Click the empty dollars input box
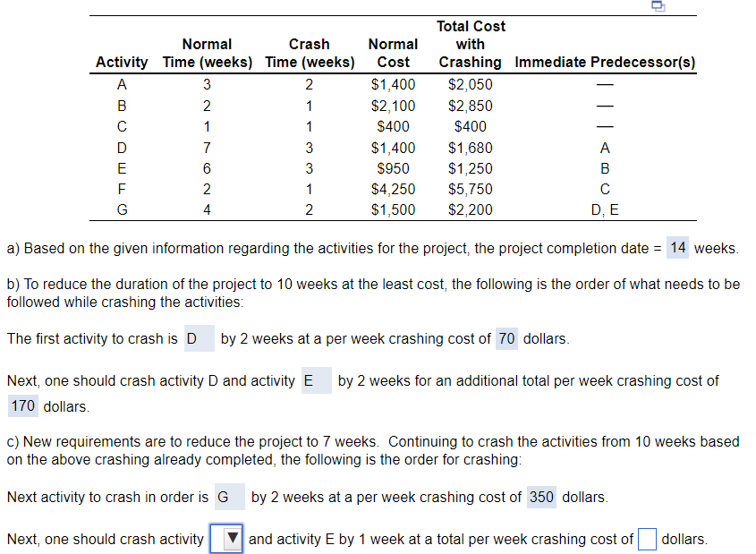The image size is (756, 554). tap(647, 539)
